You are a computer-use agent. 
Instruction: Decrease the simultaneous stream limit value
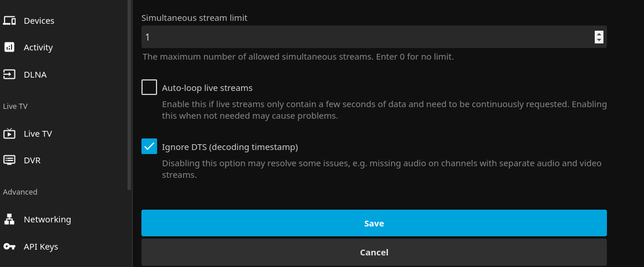point(599,41)
